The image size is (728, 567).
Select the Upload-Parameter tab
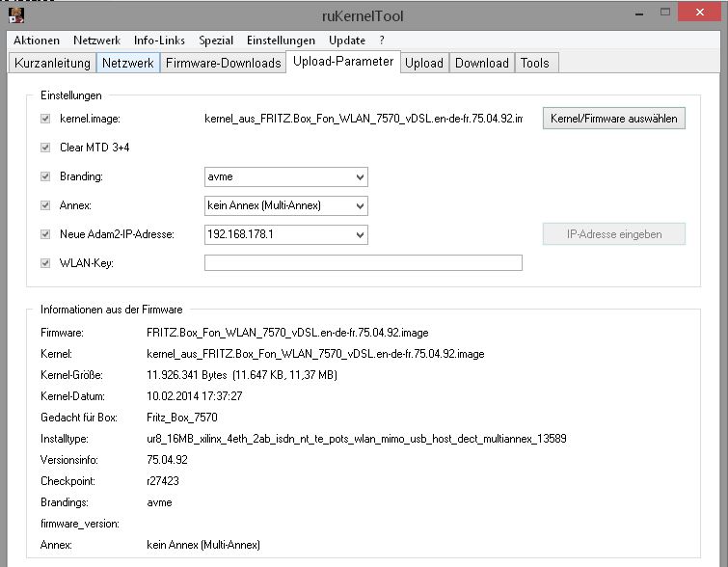click(x=343, y=62)
